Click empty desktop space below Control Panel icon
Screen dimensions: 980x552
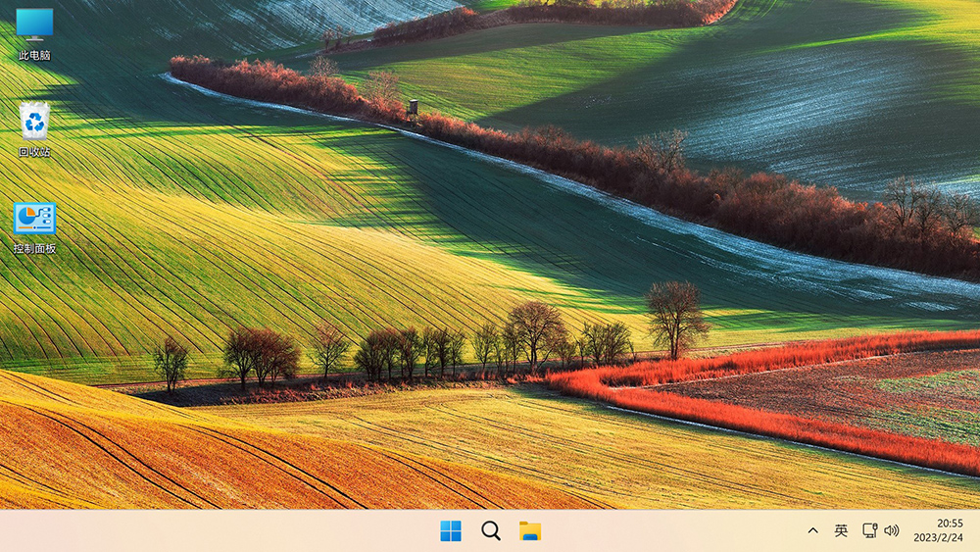pos(34,324)
